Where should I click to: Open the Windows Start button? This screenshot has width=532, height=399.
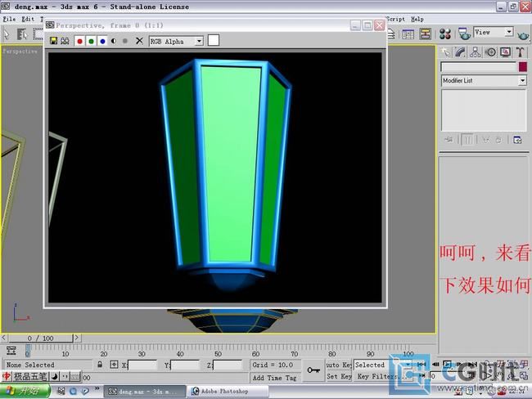tap(25, 391)
